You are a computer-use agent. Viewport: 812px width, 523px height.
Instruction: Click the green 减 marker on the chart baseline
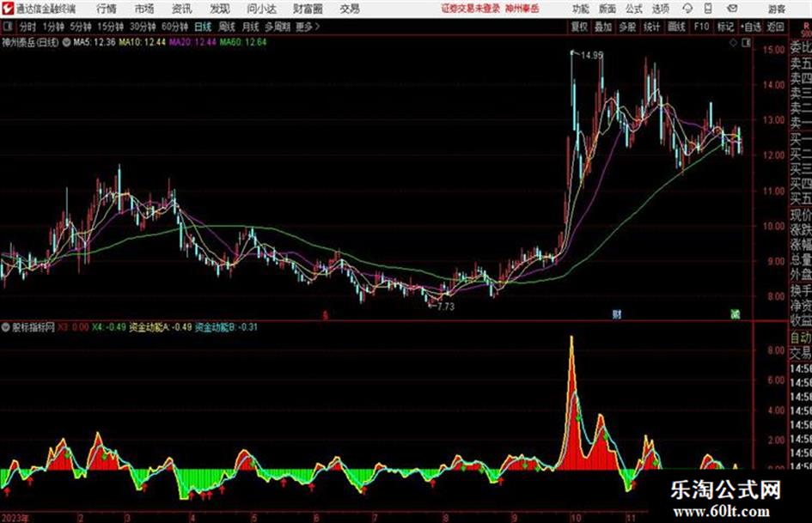736,314
